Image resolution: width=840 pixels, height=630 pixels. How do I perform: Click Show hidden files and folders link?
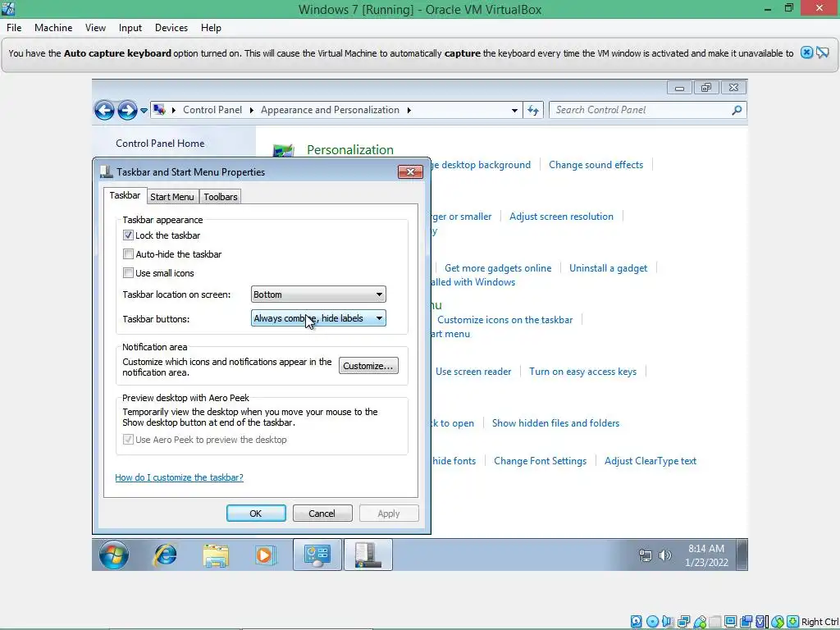555,423
